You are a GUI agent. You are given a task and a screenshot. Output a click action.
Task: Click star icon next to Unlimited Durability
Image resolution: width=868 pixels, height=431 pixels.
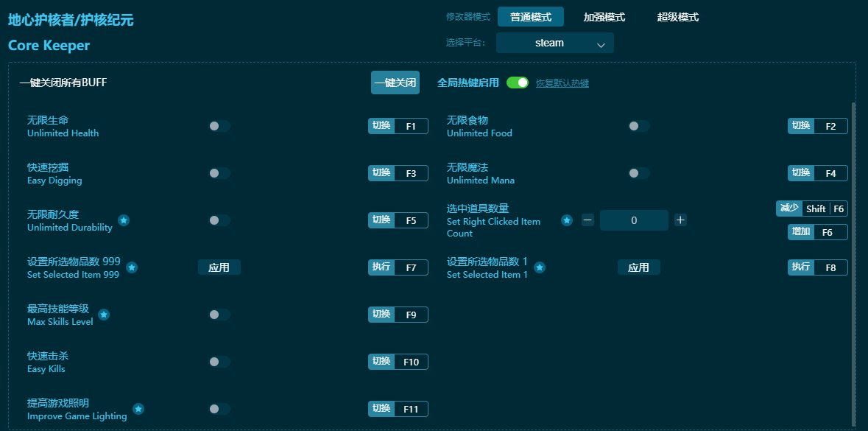point(123,220)
